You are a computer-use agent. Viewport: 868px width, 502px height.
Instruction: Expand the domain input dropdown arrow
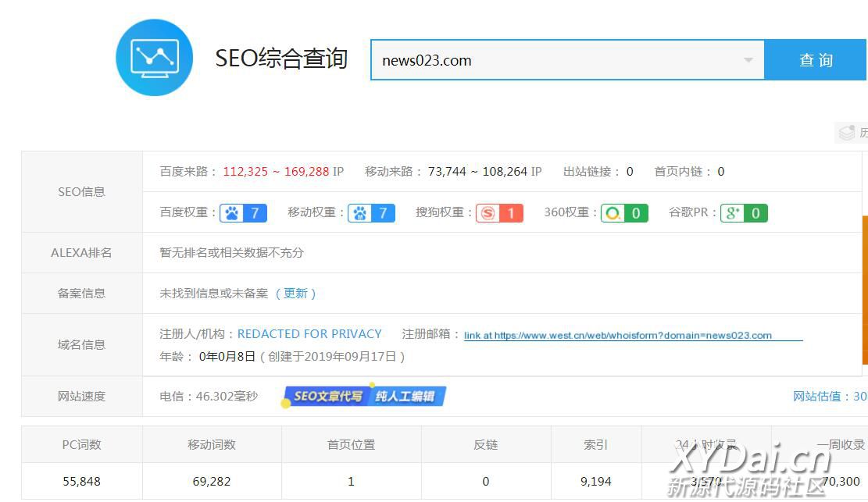tap(748, 60)
